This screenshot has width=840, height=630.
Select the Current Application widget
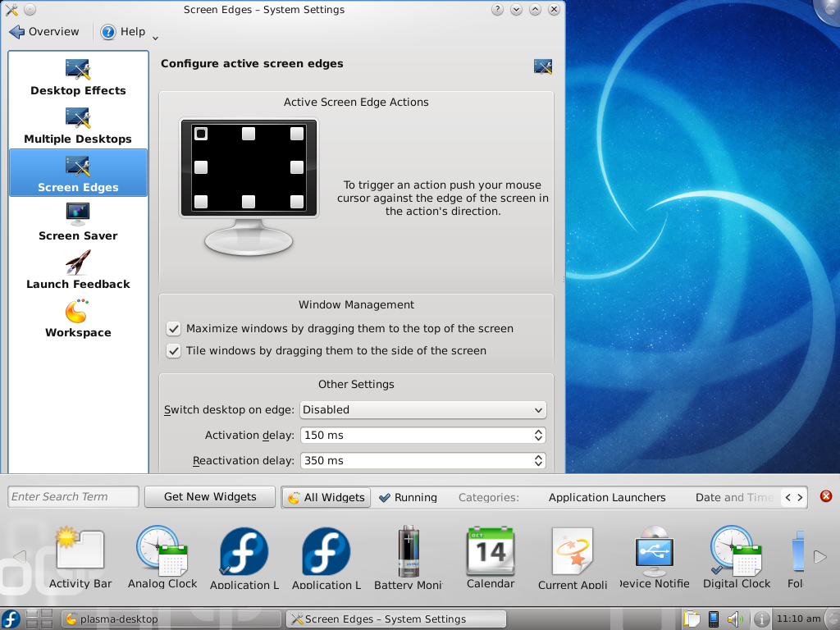[573, 557]
